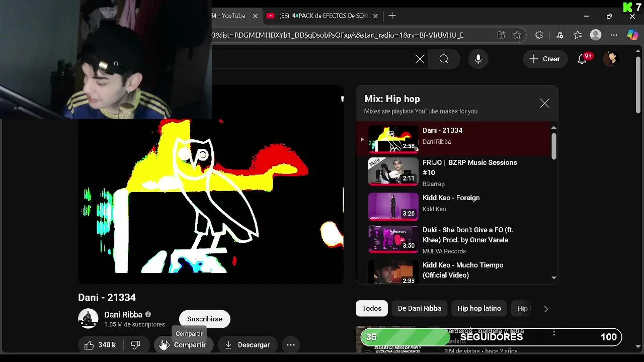This screenshot has height=362, width=644.
Task: Click MUEVA Records channel name in playlist
Action: (x=444, y=251)
